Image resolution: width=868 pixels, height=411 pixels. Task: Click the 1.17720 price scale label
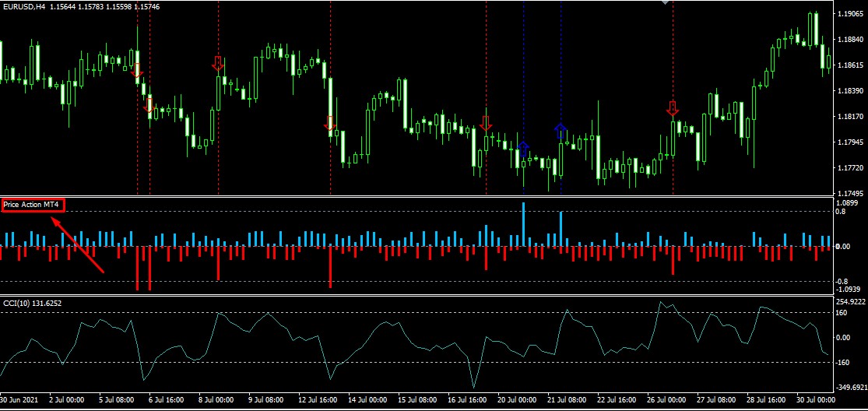pos(851,168)
